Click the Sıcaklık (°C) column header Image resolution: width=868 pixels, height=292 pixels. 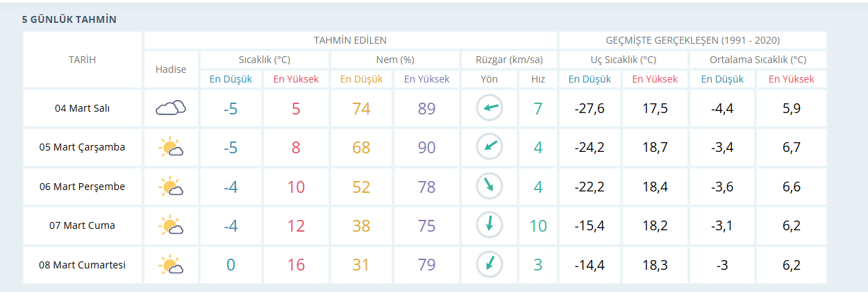pyautogui.click(x=264, y=60)
